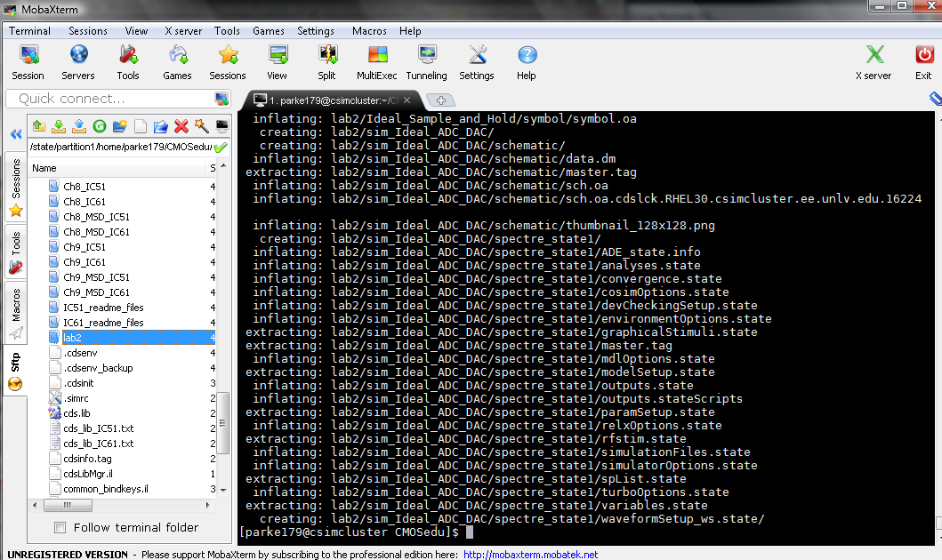The image size is (942, 560).
Task: Open the mobaxterm.mobatek.net link
Action: [530, 555]
